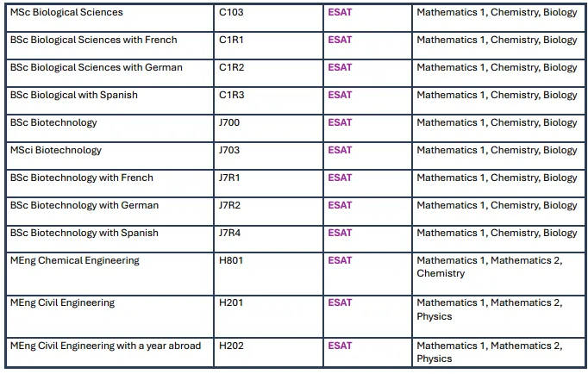588x374 pixels.
Task: Click the MSci Biotechnology course name
Action: pyautogui.click(x=56, y=151)
